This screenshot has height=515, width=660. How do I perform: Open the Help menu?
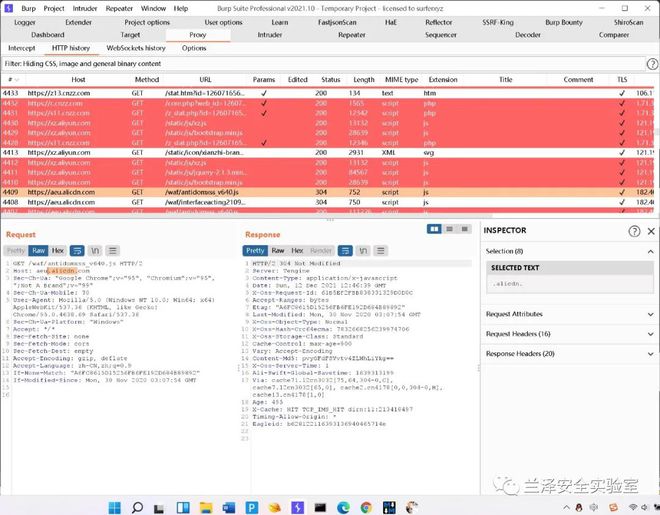click(x=181, y=8)
